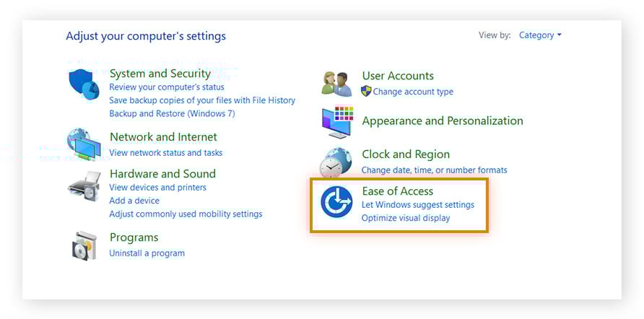The width and height of the screenshot is (644, 319).
Task: Click the Clock and Region icon
Action: click(x=337, y=162)
